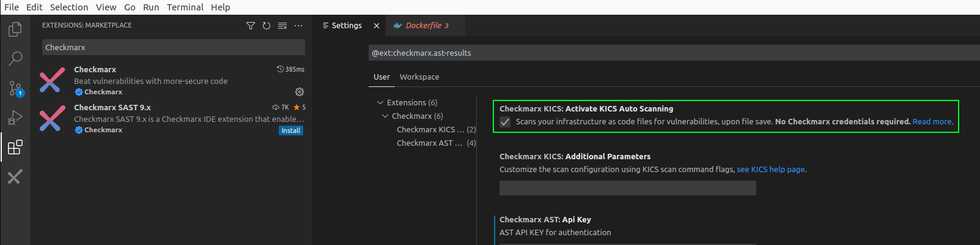
Task: Open the Run and Debug view icon
Action: tap(15, 118)
